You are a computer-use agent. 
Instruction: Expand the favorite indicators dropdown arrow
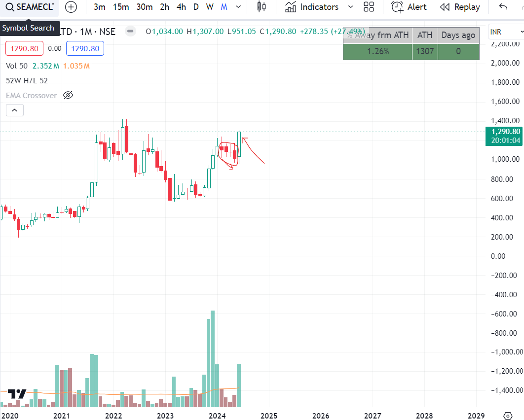click(350, 7)
